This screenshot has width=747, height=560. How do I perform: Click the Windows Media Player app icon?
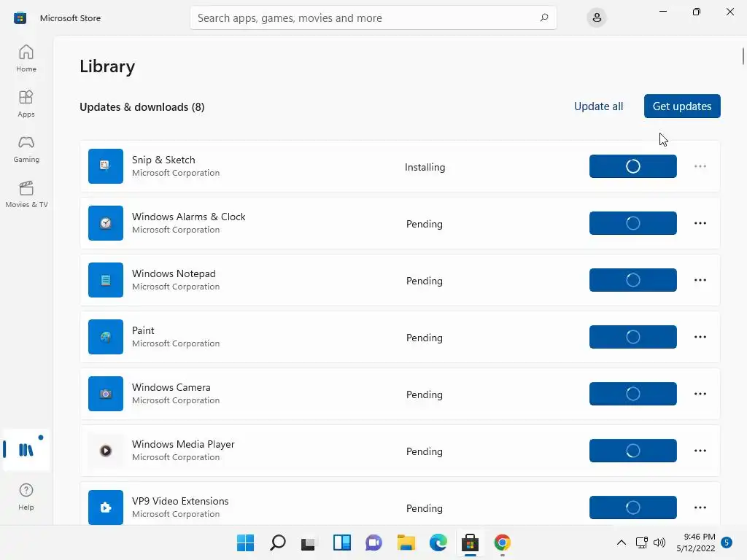point(106,451)
